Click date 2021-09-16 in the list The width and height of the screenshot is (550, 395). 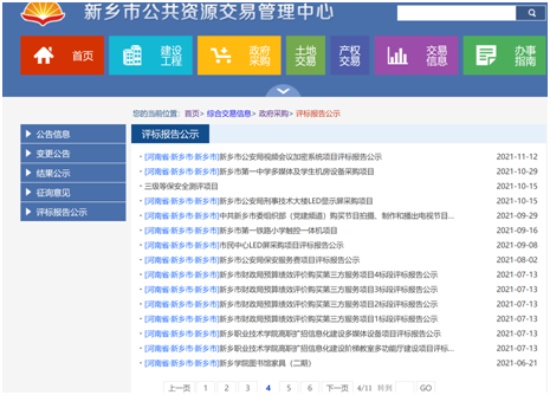point(517,230)
